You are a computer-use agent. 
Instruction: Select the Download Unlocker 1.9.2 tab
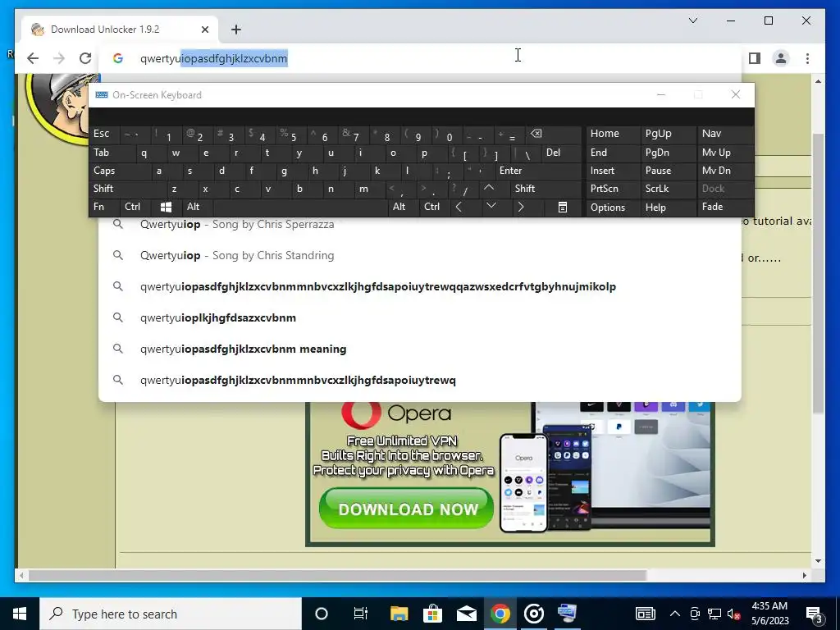click(x=121, y=30)
